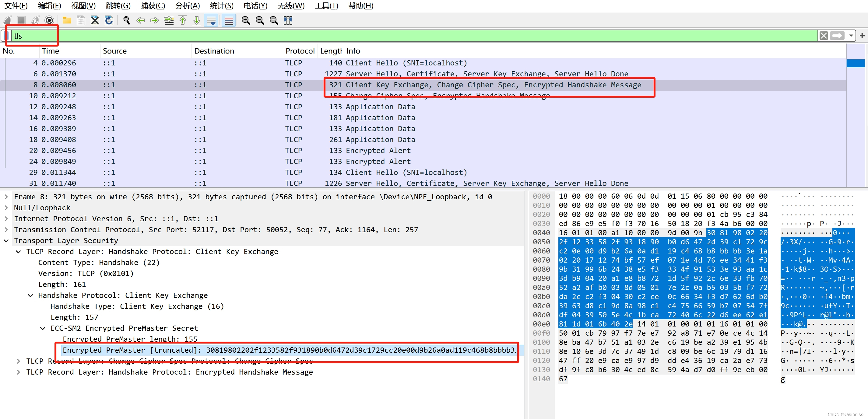Go to the last packet
The image size is (868, 419).
196,21
